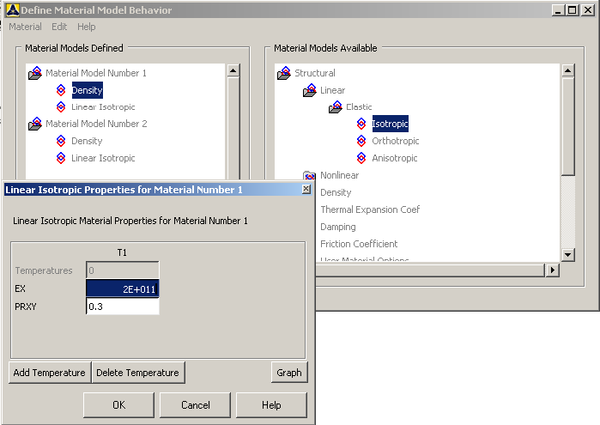Open the Material menu

click(25, 26)
